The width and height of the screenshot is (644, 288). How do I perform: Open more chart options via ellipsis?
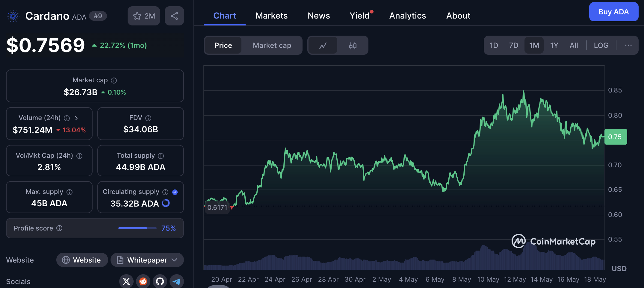[x=628, y=45]
